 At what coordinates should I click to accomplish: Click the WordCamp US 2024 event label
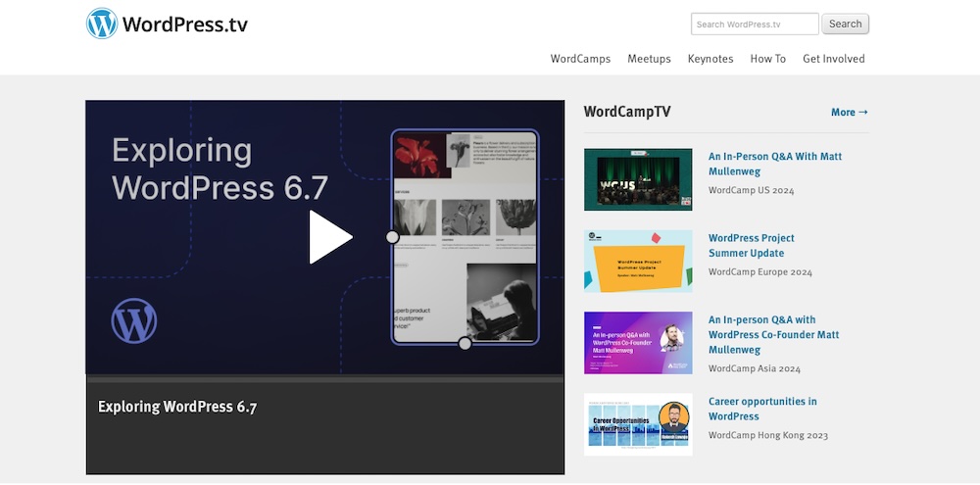[751, 190]
